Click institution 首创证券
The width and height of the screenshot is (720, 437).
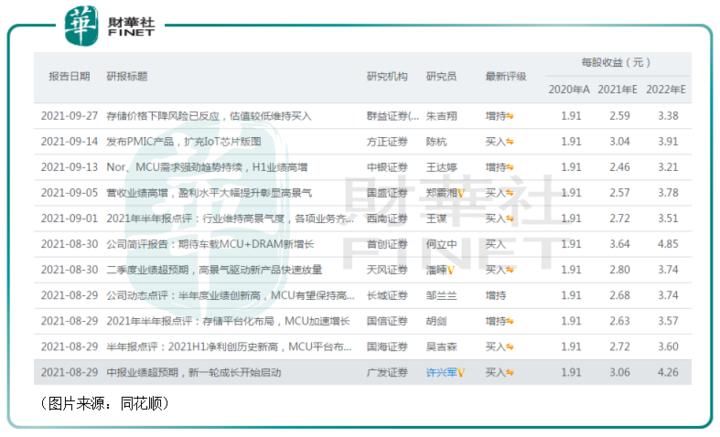(x=387, y=244)
